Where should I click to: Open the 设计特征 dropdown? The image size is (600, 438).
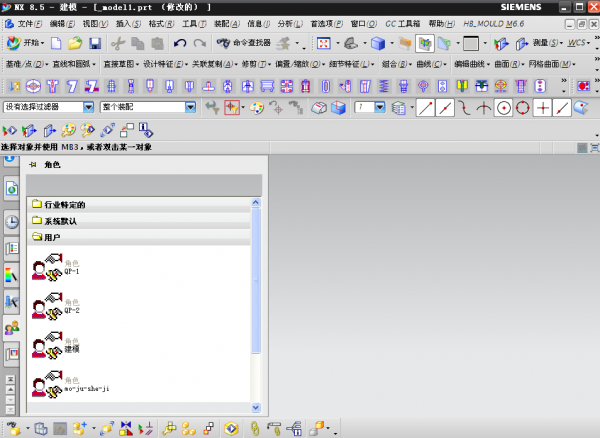(165, 64)
